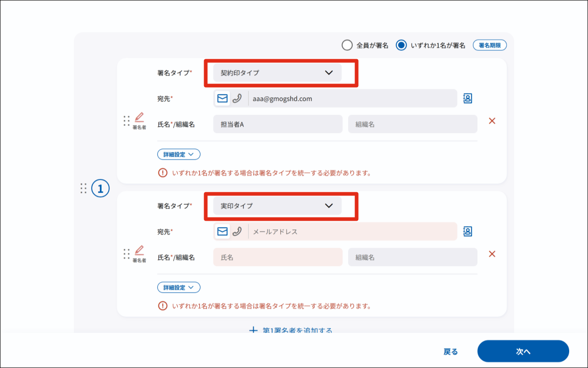This screenshot has width=588, height=368.
Task: Open the 契約印タイプ signature type dropdown
Action: coord(277,72)
